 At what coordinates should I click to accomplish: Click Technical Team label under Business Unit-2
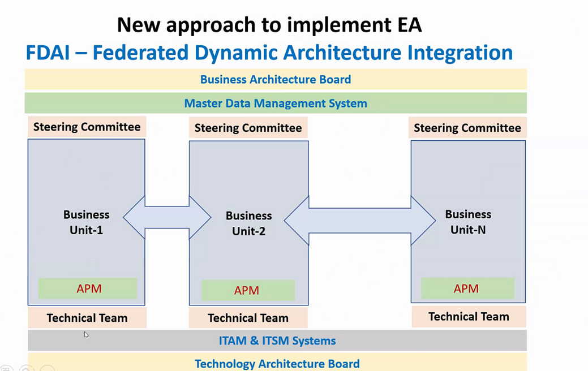[248, 318]
